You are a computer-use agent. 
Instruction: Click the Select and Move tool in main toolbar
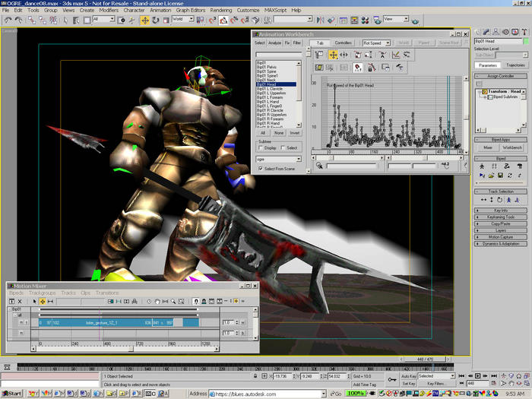tap(144, 20)
